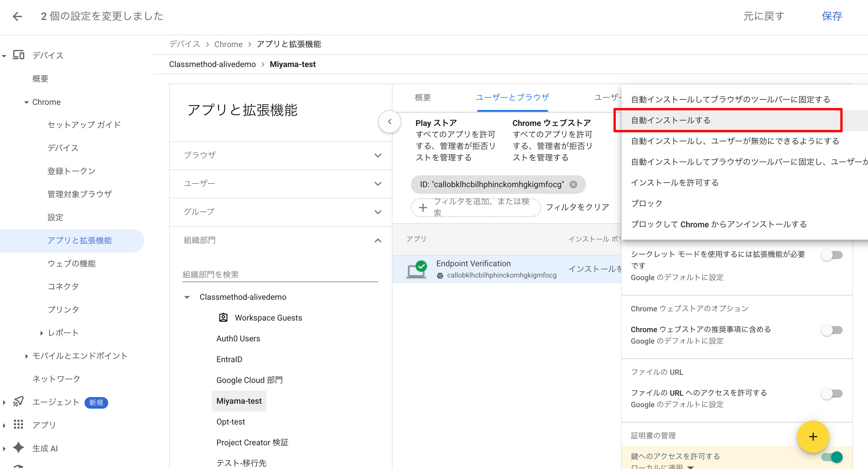The width and height of the screenshot is (868, 469).
Task: Remove the ID filter chip
Action: 573,185
